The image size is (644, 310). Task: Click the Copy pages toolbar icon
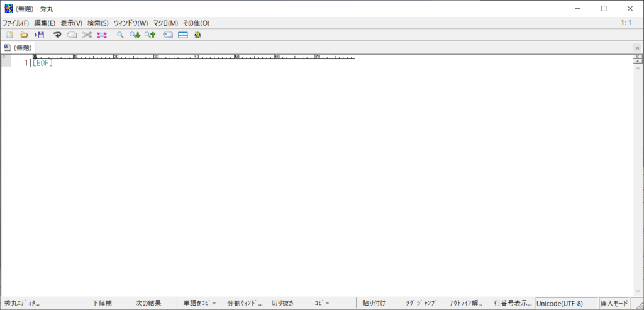[72, 35]
